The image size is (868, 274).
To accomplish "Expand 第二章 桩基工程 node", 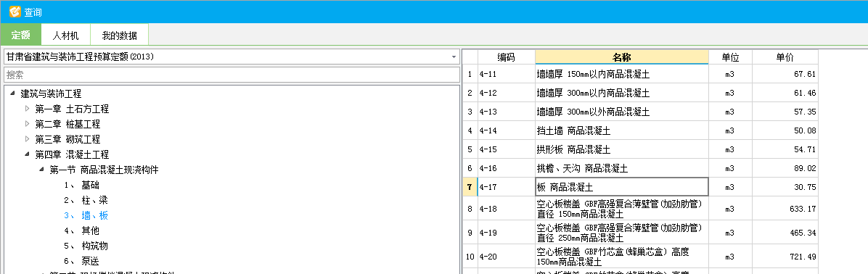I will coord(27,124).
